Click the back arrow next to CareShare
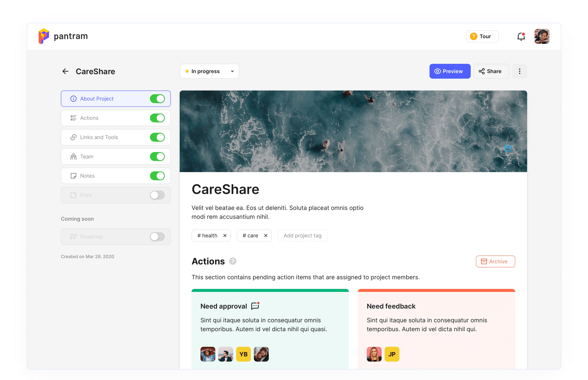Viewport: 588px width, 380px height. 65,71
